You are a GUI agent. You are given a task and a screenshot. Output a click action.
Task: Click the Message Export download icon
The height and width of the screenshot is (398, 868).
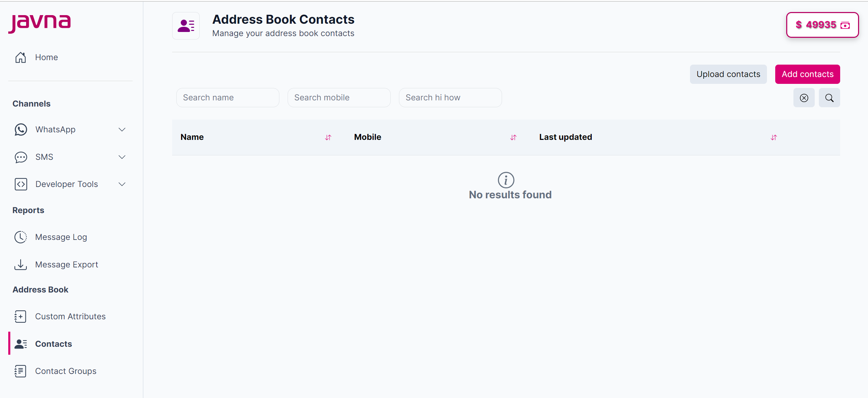point(21,264)
